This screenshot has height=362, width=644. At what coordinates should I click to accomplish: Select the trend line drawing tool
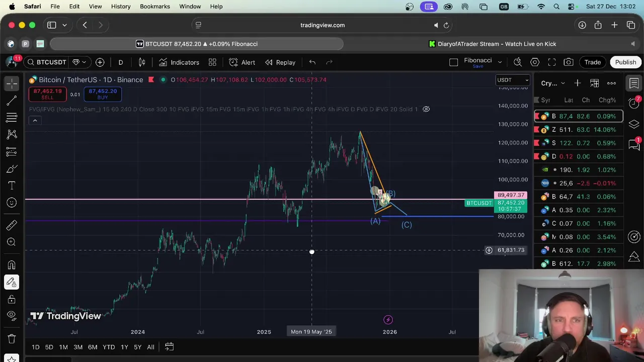[x=12, y=101]
